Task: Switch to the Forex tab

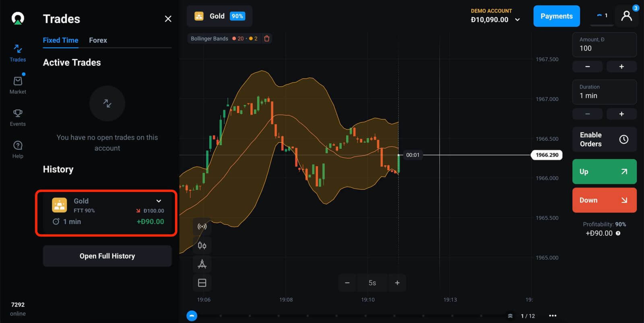Action: (98, 40)
